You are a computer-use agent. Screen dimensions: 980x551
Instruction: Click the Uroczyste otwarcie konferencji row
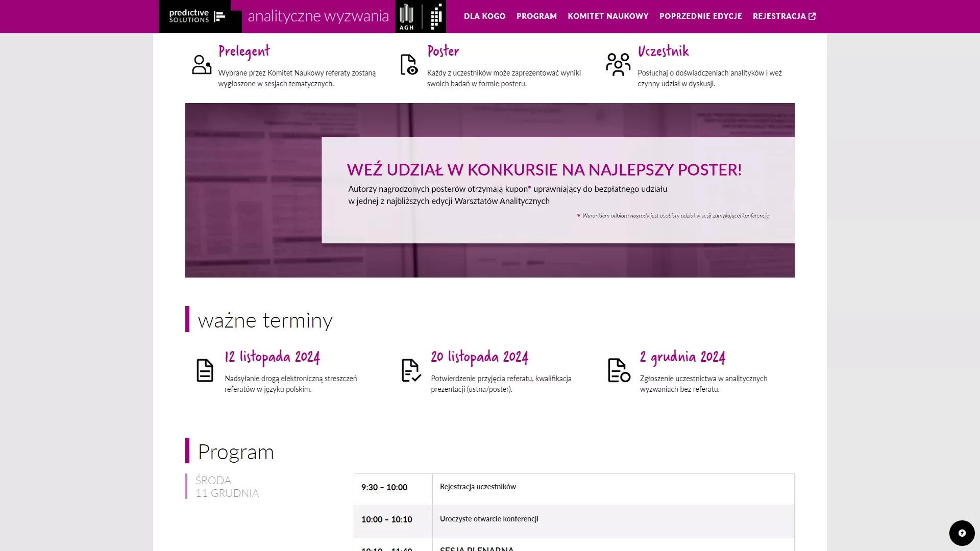(613, 522)
